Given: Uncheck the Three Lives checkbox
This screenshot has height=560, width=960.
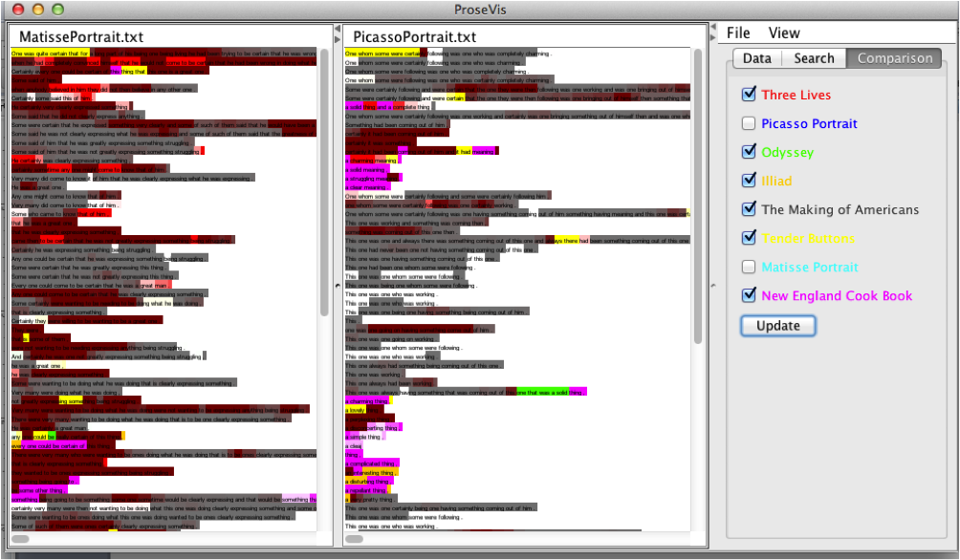Looking at the screenshot, I should pyautogui.click(x=748, y=95).
